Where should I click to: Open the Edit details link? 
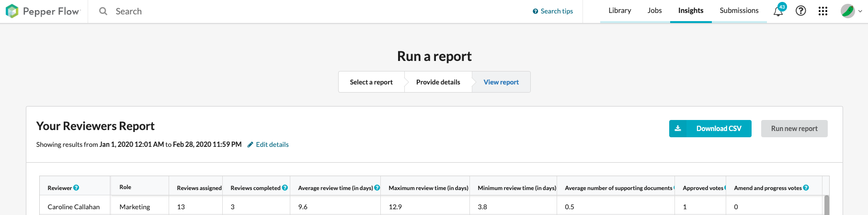coord(272,144)
